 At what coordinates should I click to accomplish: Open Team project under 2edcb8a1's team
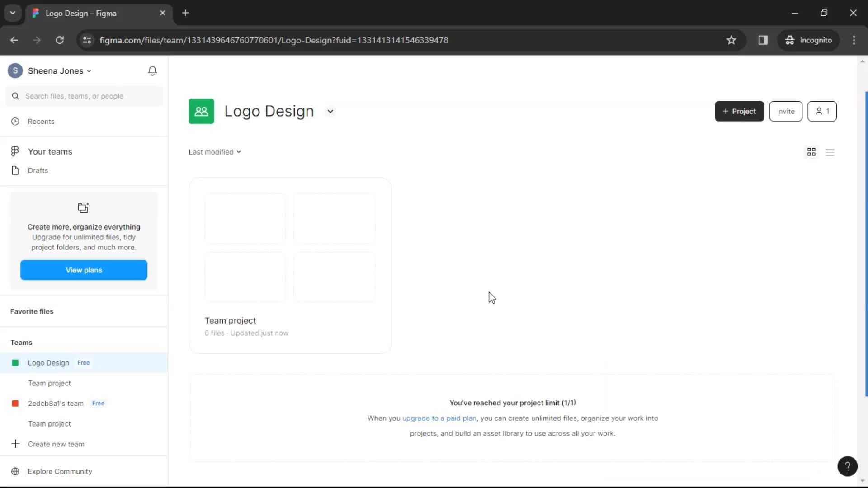coord(49,424)
